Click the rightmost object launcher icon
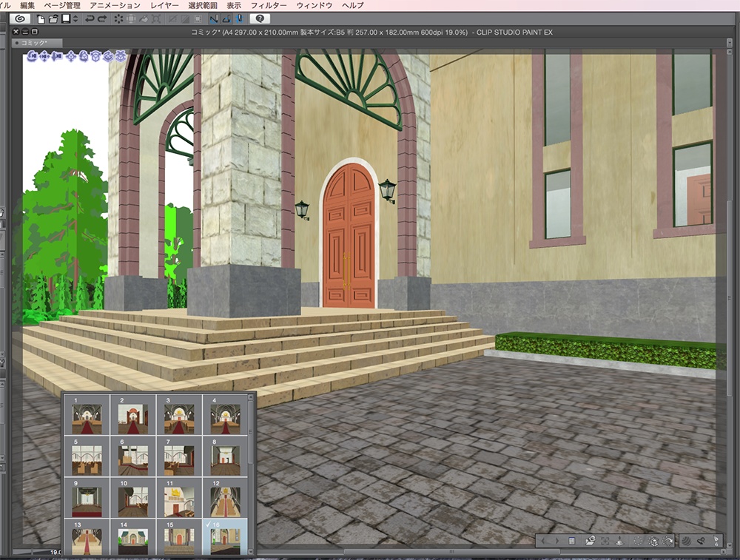 (716, 541)
